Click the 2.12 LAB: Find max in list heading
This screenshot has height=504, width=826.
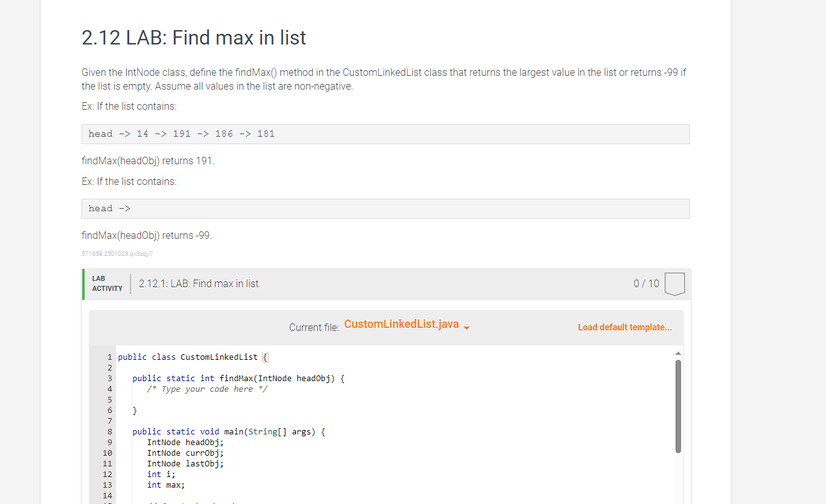193,38
